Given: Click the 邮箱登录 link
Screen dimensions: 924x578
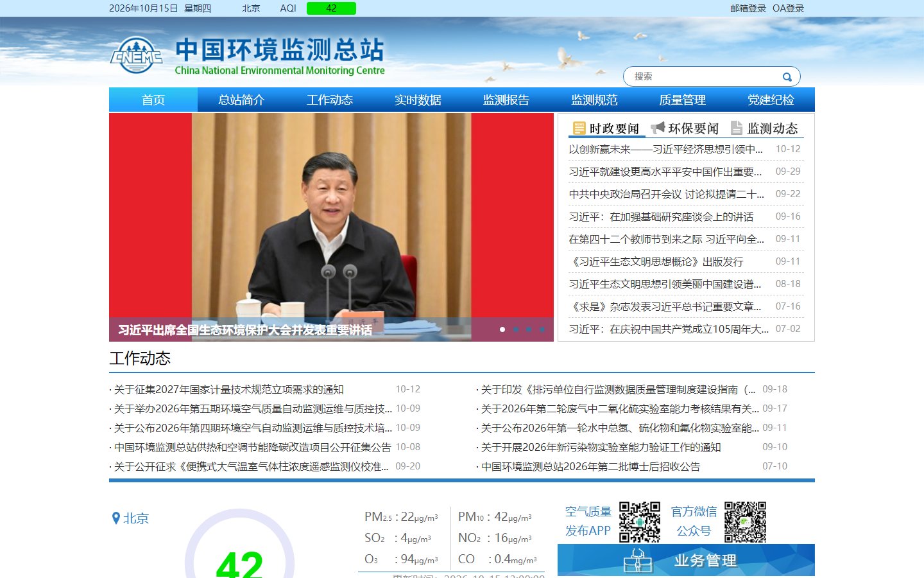Looking at the screenshot, I should 748,8.
